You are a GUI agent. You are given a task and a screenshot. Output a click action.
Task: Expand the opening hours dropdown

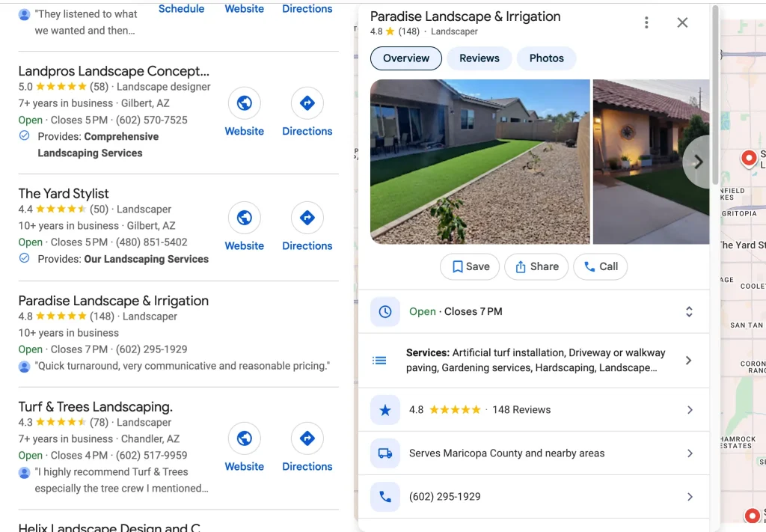[689, 312]
